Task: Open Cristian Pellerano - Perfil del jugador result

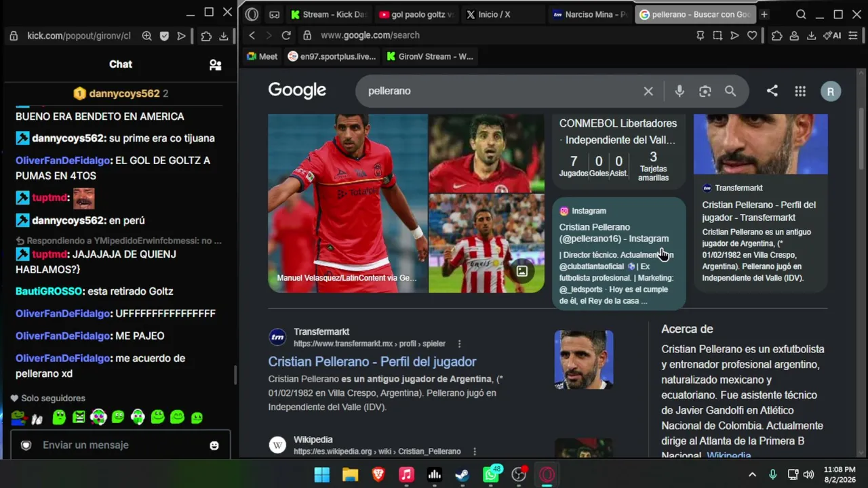Action: pyautogui.click(x=372, y=361)
